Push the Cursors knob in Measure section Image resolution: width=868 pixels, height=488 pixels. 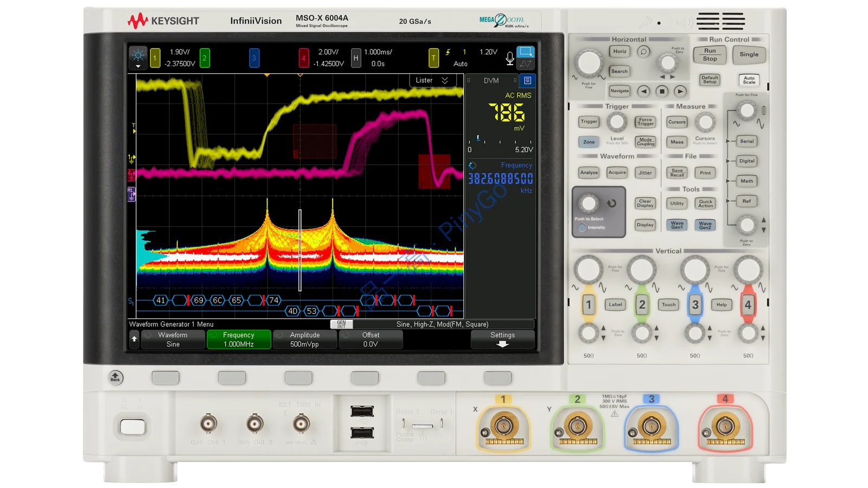click(x=705, y=123)
